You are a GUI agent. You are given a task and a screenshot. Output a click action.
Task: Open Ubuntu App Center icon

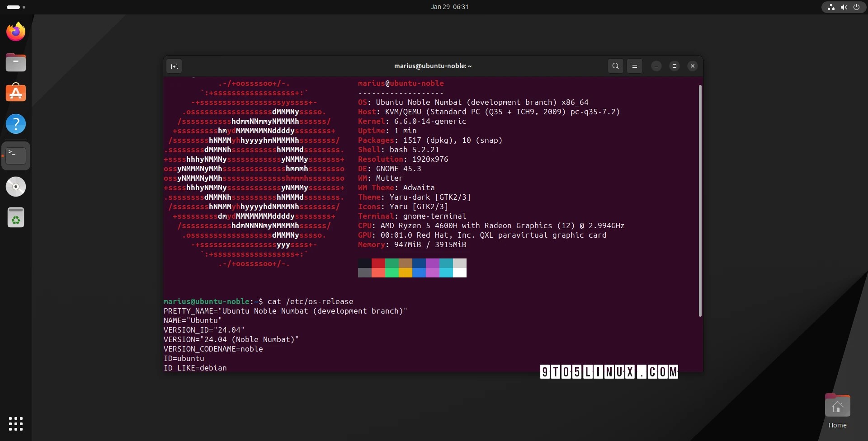16,93
